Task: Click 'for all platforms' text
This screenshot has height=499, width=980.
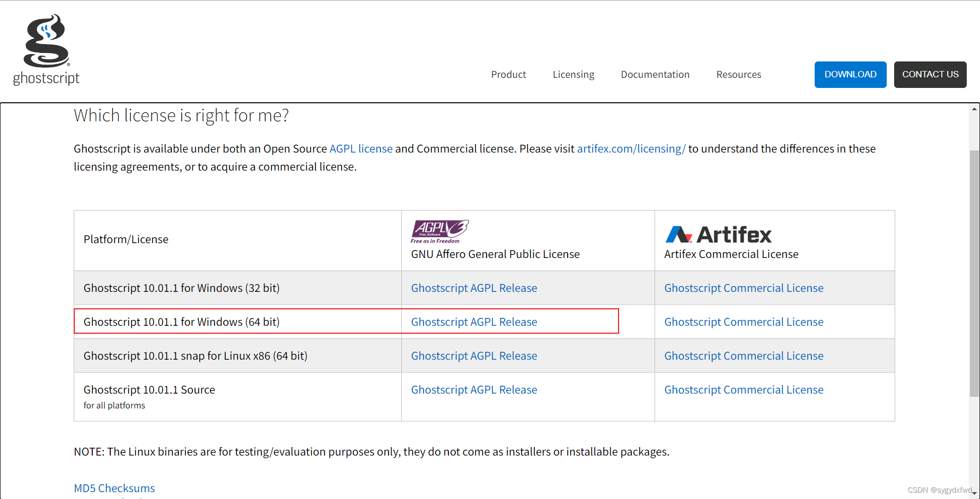Action: click(114, 405)
